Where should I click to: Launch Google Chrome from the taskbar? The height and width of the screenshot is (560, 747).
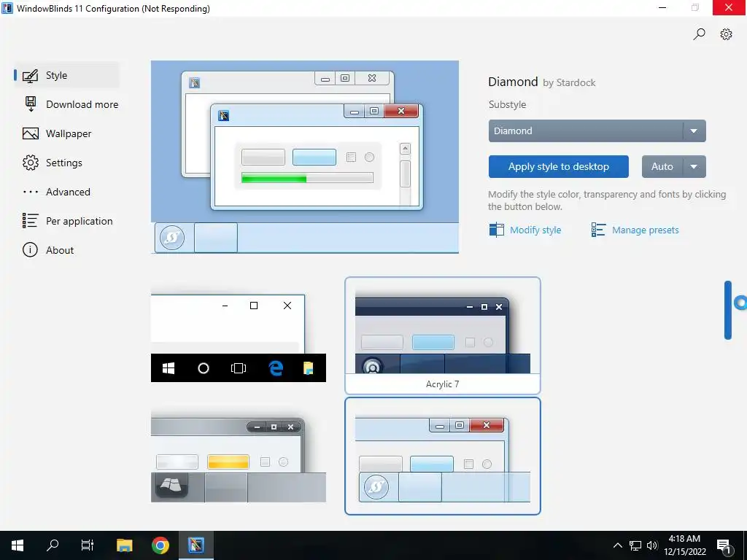160,545
